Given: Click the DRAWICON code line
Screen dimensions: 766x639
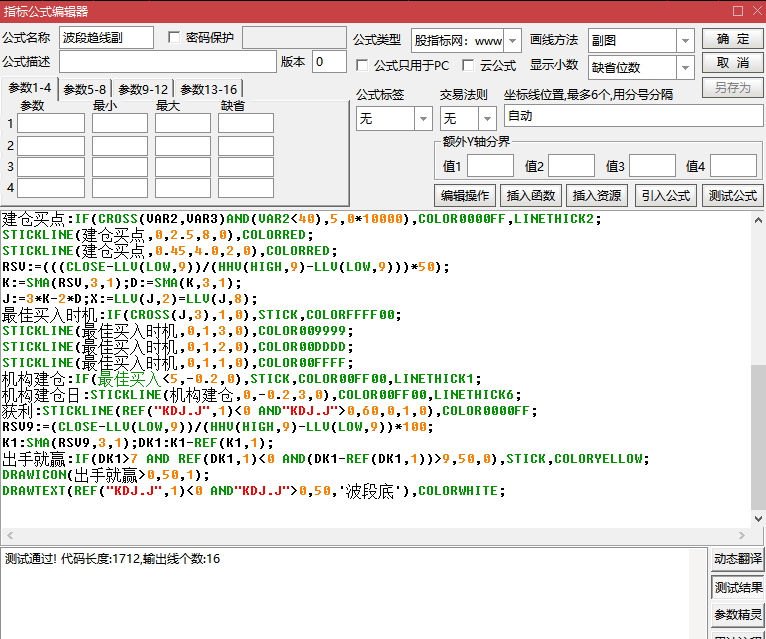Looking at the screenshot, I should pos(106,475).
